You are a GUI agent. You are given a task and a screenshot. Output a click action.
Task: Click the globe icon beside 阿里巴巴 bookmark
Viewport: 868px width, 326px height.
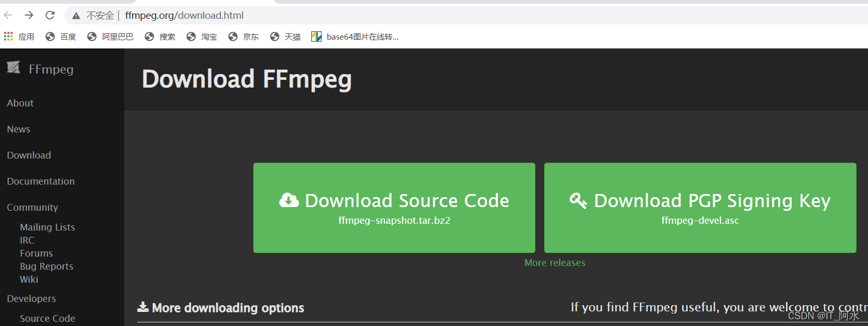click(92, 37)
